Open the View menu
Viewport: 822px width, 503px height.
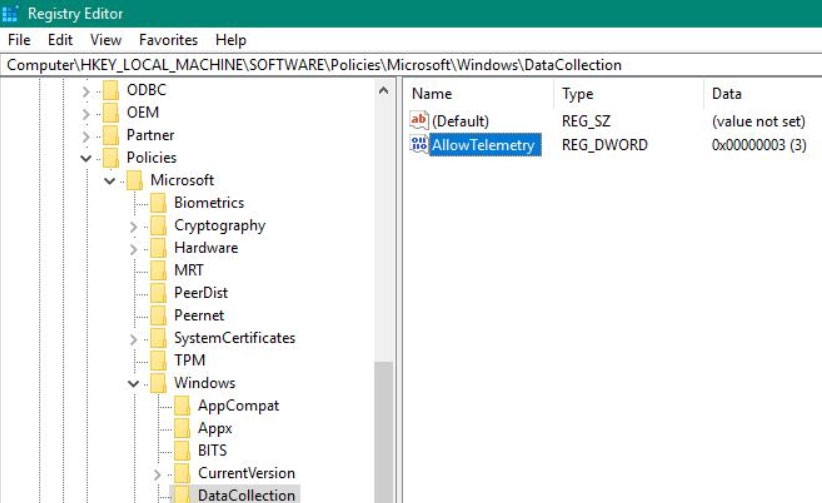click(105, 40)
